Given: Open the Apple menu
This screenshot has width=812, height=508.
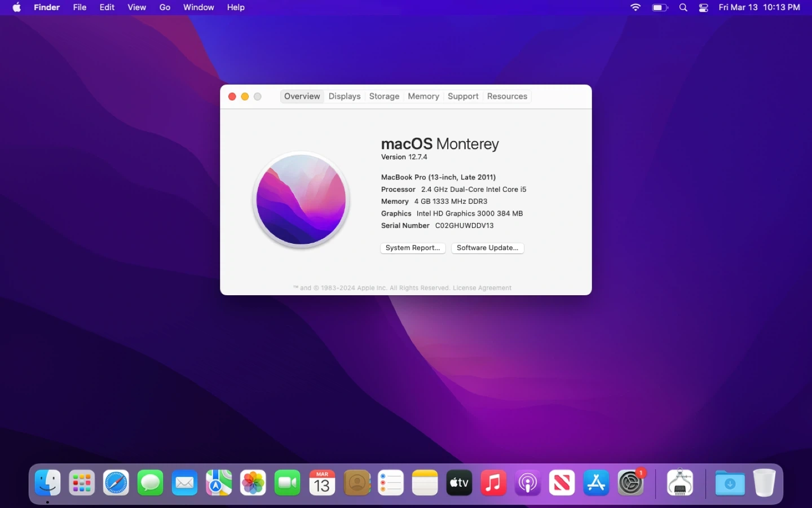Looking at the screenshot, I should point(16,8).
